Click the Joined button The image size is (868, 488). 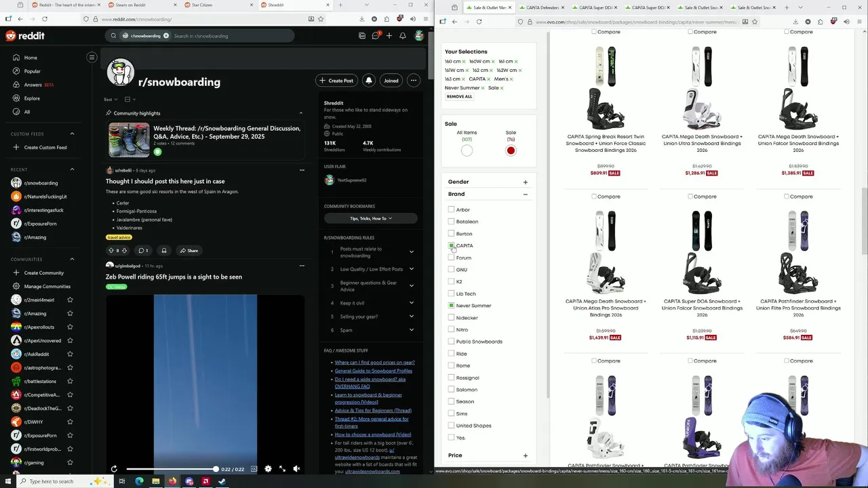[x=391, y=81]
